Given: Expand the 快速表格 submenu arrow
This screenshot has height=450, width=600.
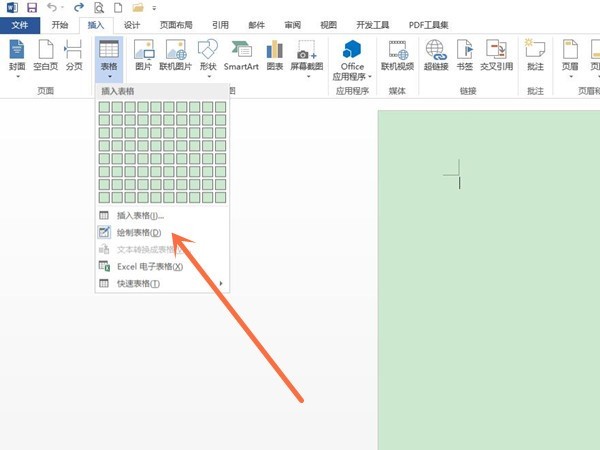Looking at the screenshot, I should tap(221, 284).
